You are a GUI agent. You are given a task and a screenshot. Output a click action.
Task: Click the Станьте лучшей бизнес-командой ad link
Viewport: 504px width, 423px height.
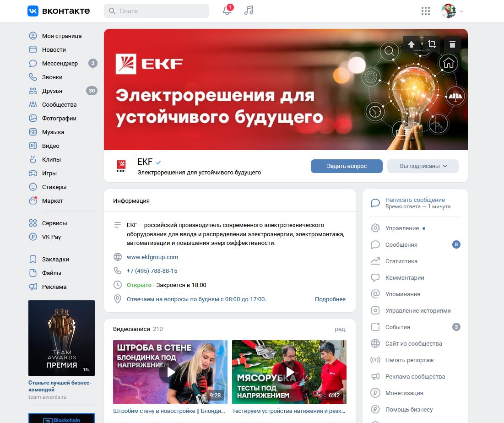point(60,386)
